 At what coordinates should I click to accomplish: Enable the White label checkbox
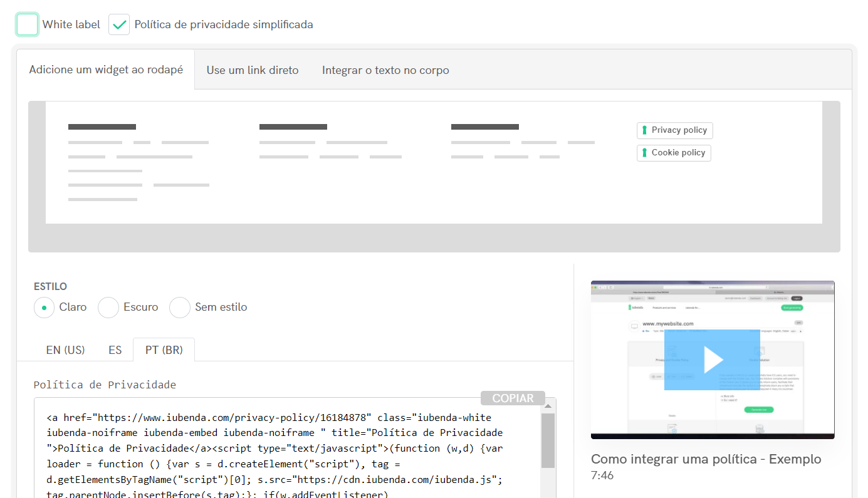(x=28, y=24)
